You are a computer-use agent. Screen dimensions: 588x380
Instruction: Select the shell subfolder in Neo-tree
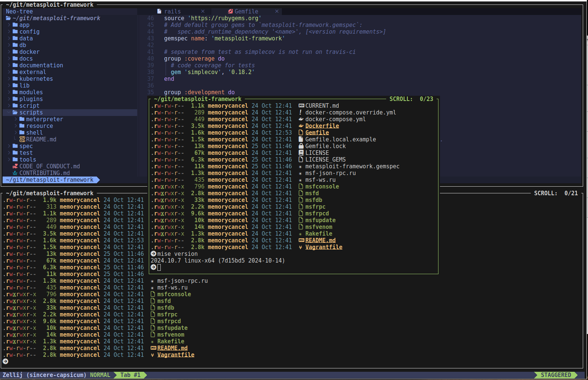coord(34,133)
